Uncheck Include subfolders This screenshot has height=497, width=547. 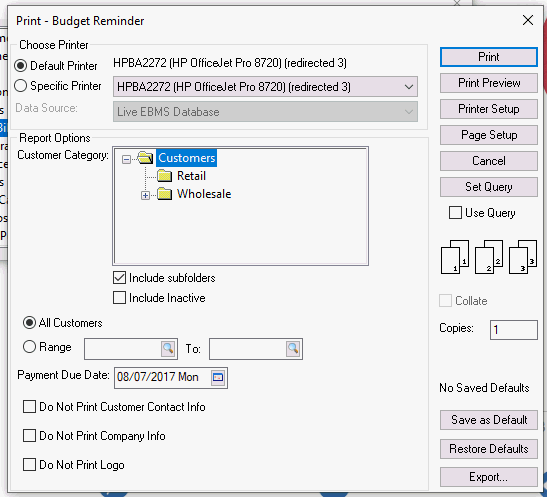[x=119, y=278]
